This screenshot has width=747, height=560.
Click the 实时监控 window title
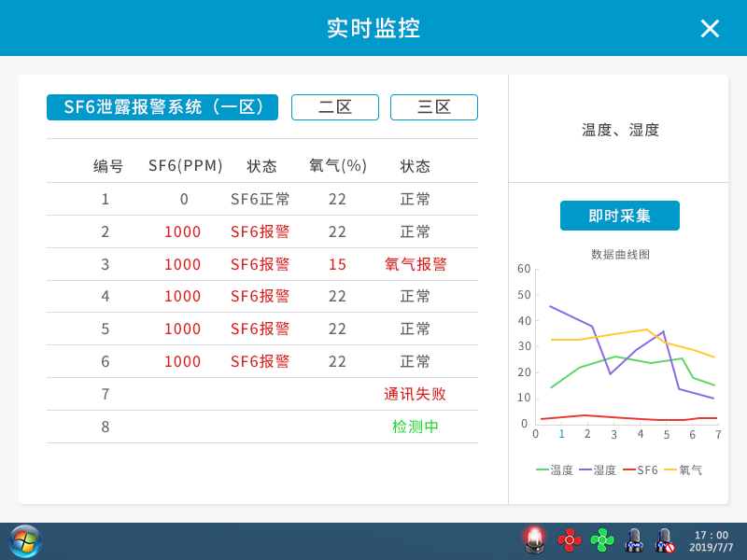[373, 28]
